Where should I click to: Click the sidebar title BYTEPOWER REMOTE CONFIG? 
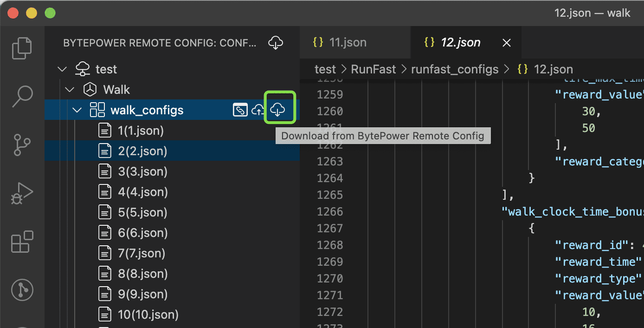click(160, 43)
